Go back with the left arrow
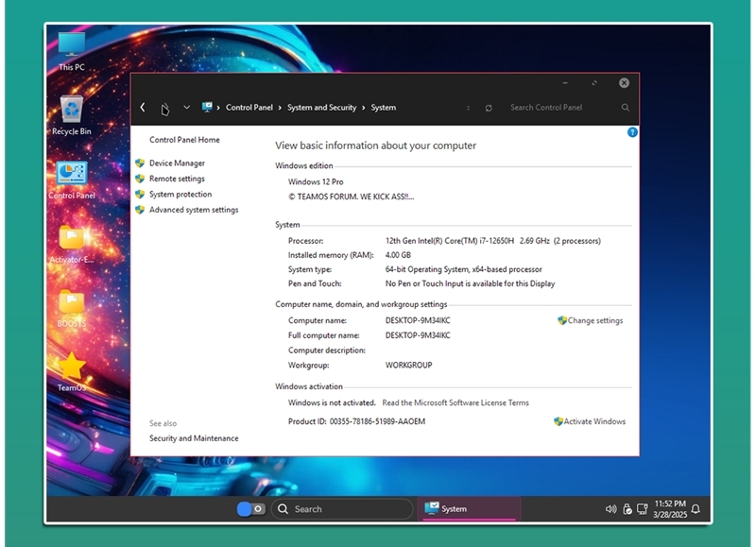The height and width of the screenshot is (547, 756). 143,107
